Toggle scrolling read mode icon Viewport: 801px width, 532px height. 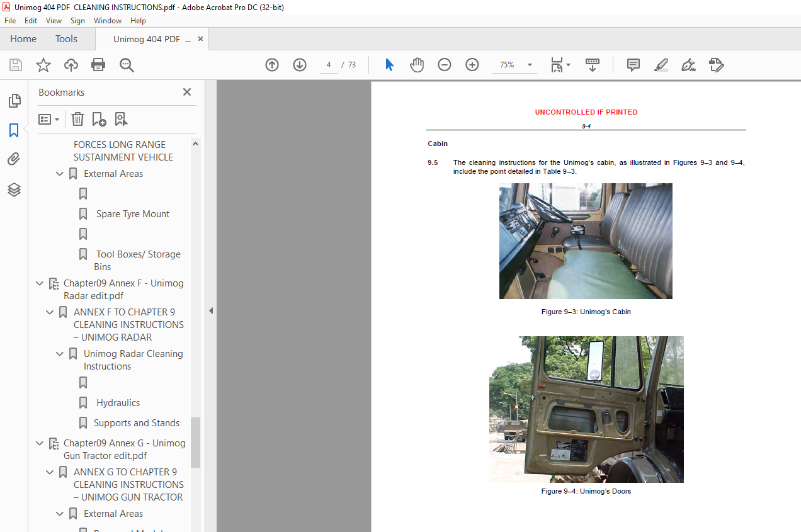[x=593, y=65]
